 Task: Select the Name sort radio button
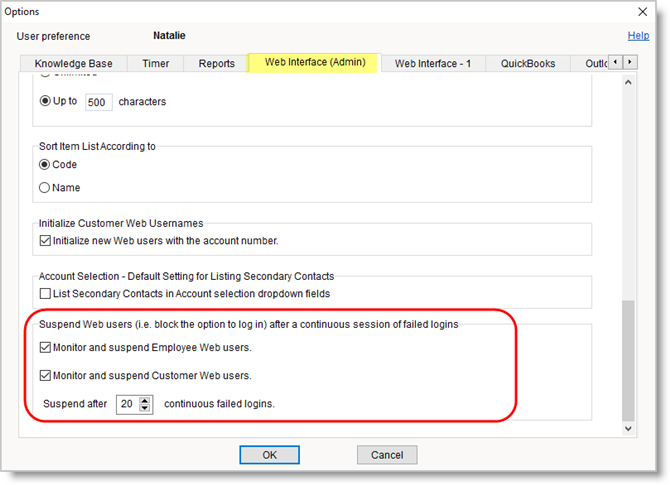pos(45,187)
